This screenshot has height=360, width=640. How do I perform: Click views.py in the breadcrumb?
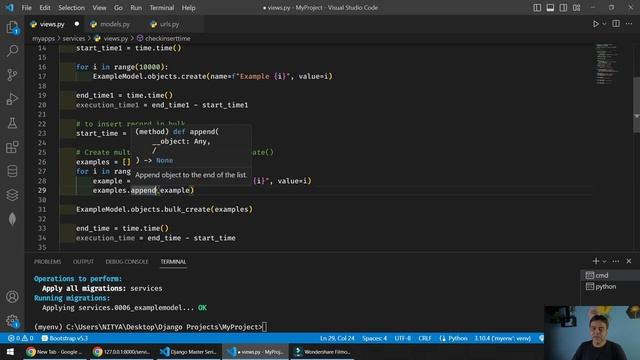tap(116, 38)
